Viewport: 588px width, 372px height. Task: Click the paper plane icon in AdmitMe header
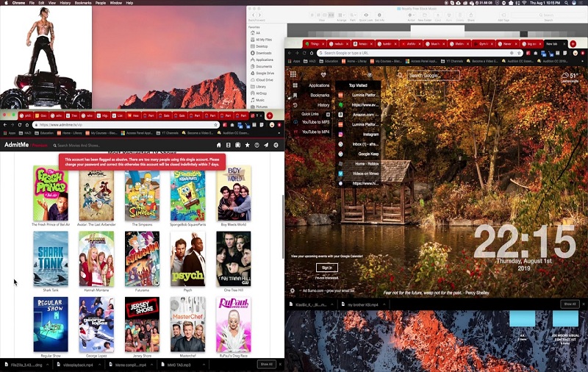click(266, 145)
